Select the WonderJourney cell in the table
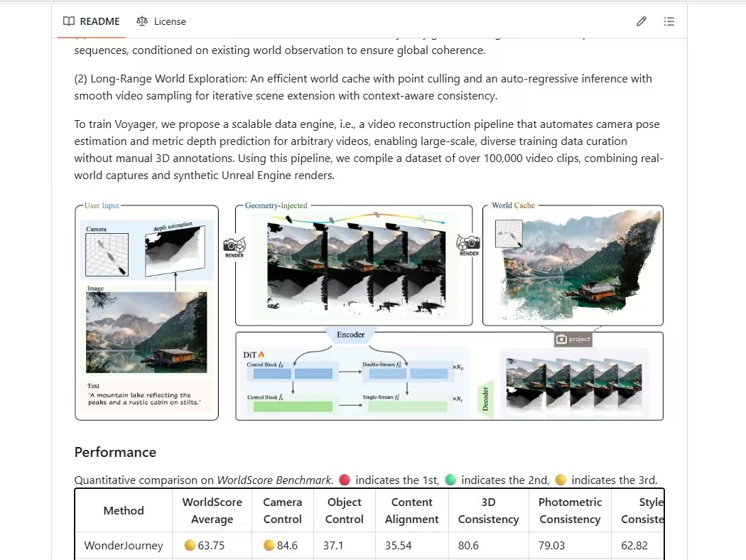The width and height of the screenshot is (746, 560). (124, 546)
